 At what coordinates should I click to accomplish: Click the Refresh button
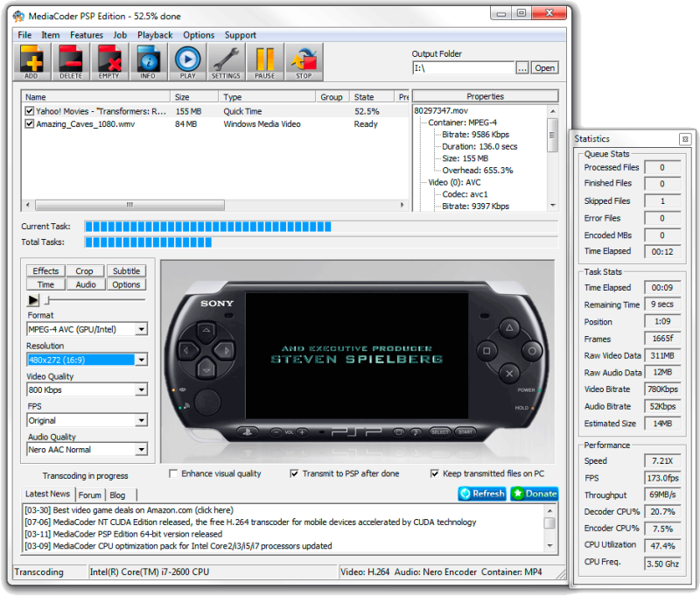(x=481, y=494)
